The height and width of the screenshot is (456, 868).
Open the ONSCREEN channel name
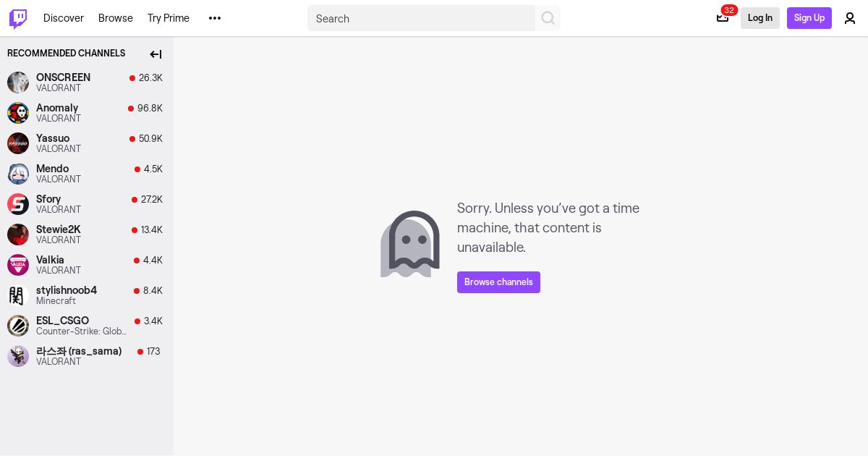(x=63, y=77)
